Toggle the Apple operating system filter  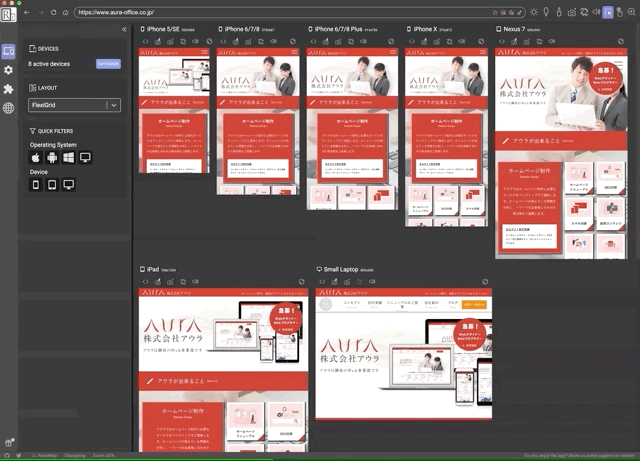pos(36,158)
